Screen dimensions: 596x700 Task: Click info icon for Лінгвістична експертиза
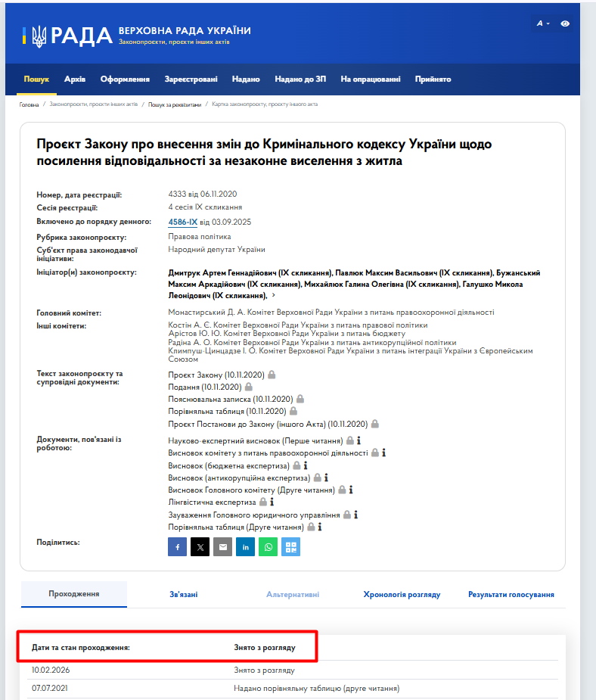tap(272, 502)
